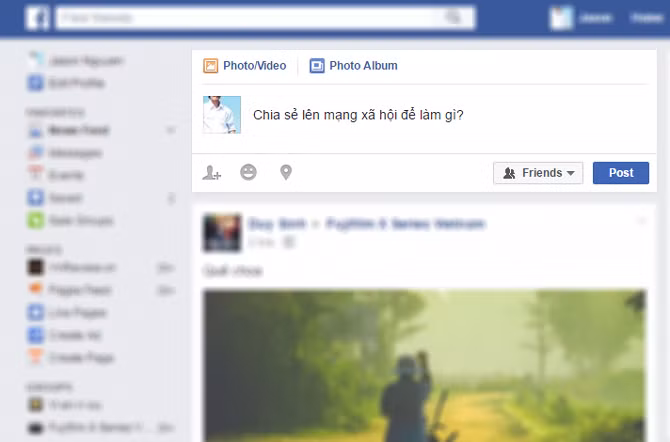The height and width of the screenshot is (442, 670).
Task: Click the Photo/Video camera icon
Action: pyautogui.click(x=211, y=66)
